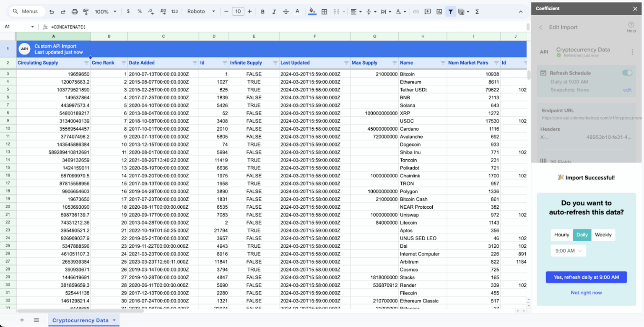The image size is (644, 327).
Task: Click the print icon
Action: pos(75,11)
